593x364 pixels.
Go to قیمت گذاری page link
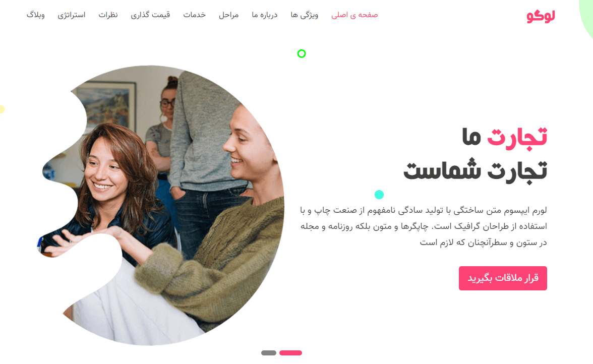coord(150,15)
